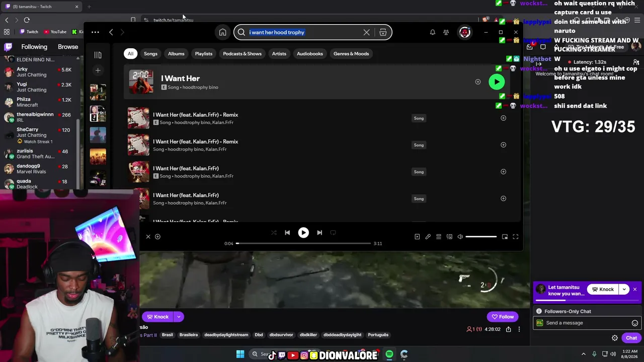644x362 pixels.
Task: Add explicit I Want Her (feat. Kalan.FrFr) to library
Action: (503, 171)
